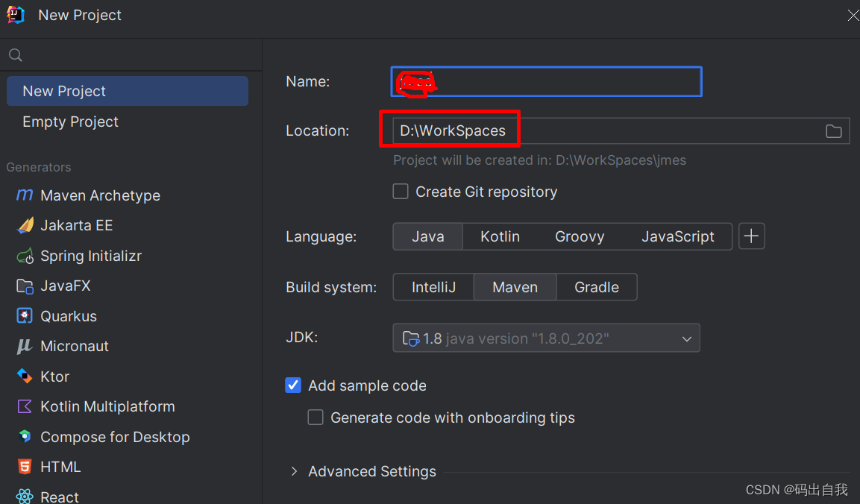Add another language with plus button
The width and height of the screenshot is (860, 504).
(x=751, y=236)
